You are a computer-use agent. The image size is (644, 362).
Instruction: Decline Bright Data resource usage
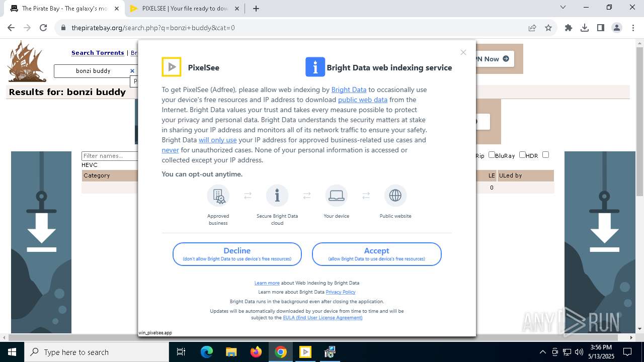coord(237,254)
